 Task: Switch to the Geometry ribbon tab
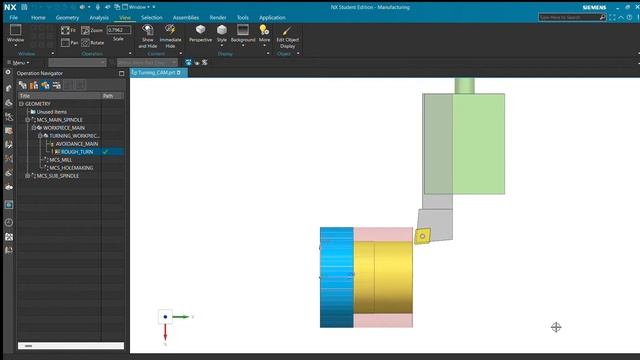pos(67,18)
